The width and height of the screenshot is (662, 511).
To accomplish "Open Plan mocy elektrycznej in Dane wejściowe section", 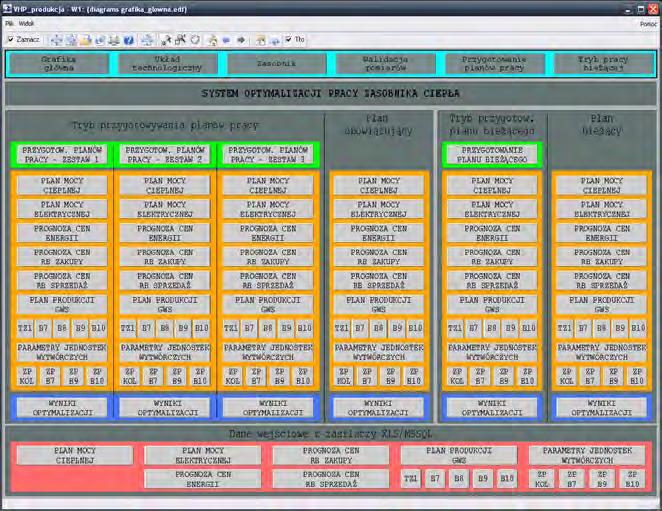I will pyautogui.click(x=203, y=455).
